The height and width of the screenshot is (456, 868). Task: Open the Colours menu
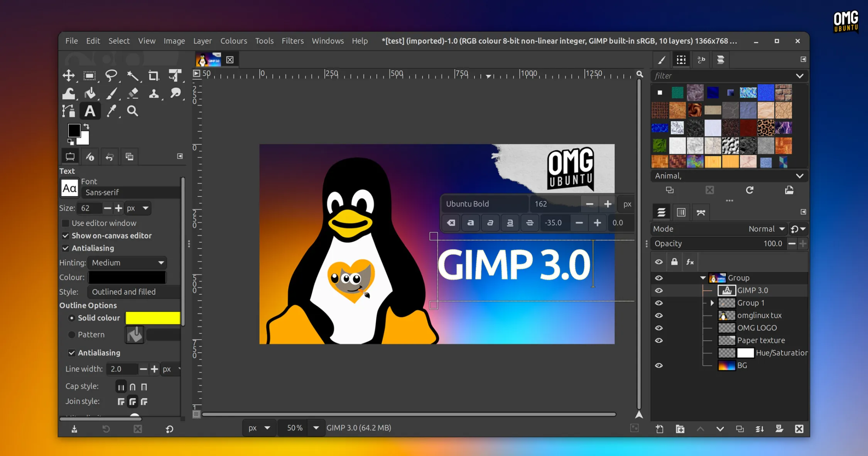point(233,41)
